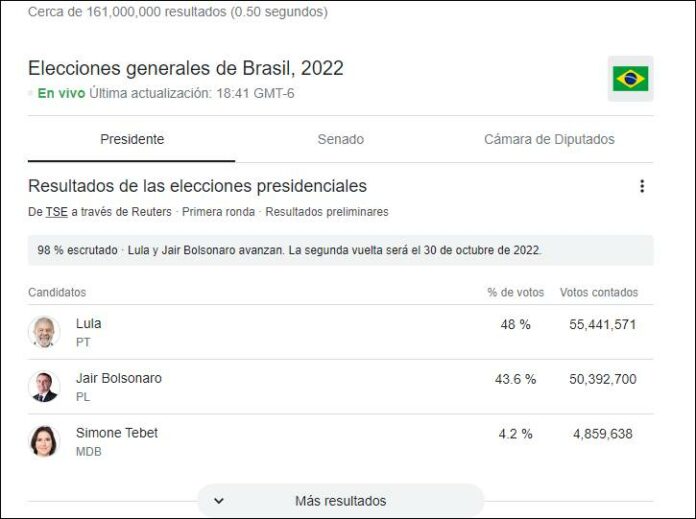Click Lula's vote count 55,441,571
This screenshot has width=696, height=519.
602,325
